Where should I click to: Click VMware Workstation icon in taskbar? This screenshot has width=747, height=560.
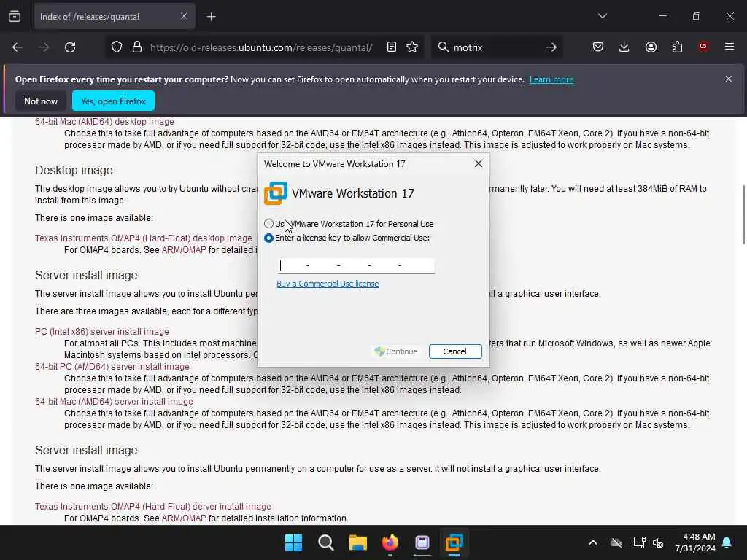[x=454, y=542]
